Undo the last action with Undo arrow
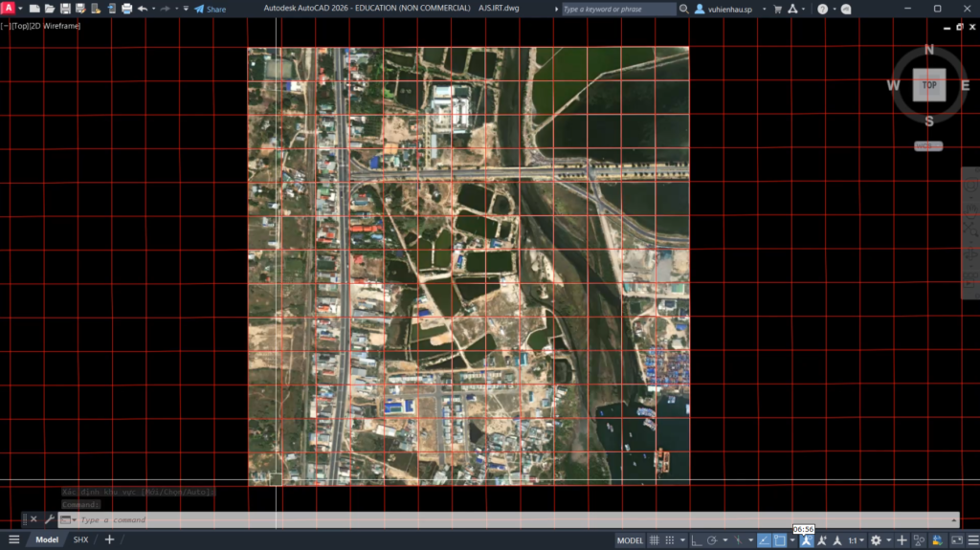Screen dimensions: 980x550 point(143,9)
